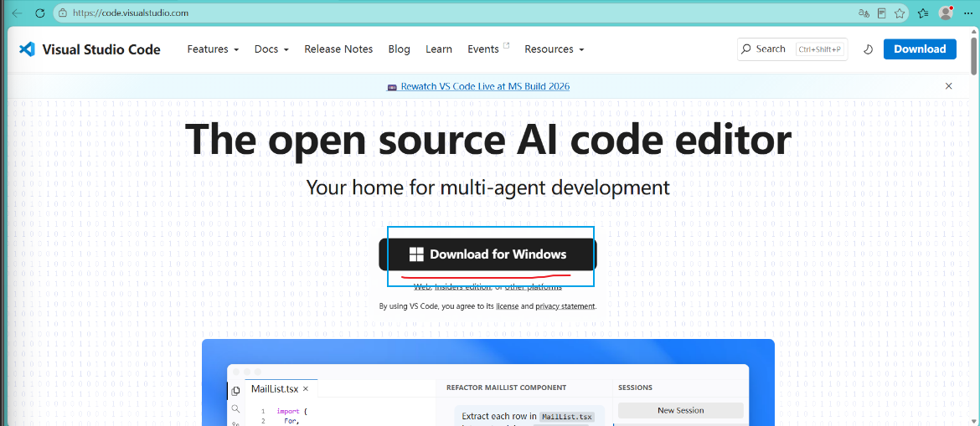Dismiss the MS Build banner with X

(949, 86)
